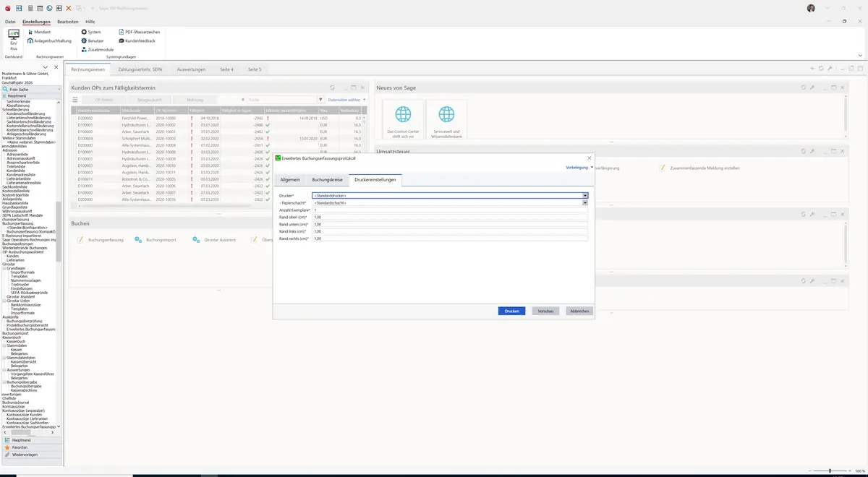Switch to Auswertungen dashboard tab
The height and width of the screenshot is (477, 868).
pos(191,69)
